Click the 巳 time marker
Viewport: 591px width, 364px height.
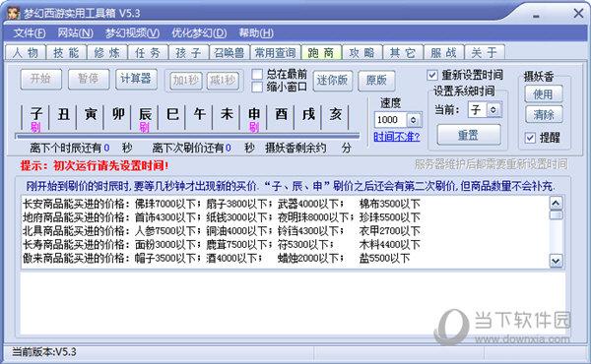coord(172,114)
